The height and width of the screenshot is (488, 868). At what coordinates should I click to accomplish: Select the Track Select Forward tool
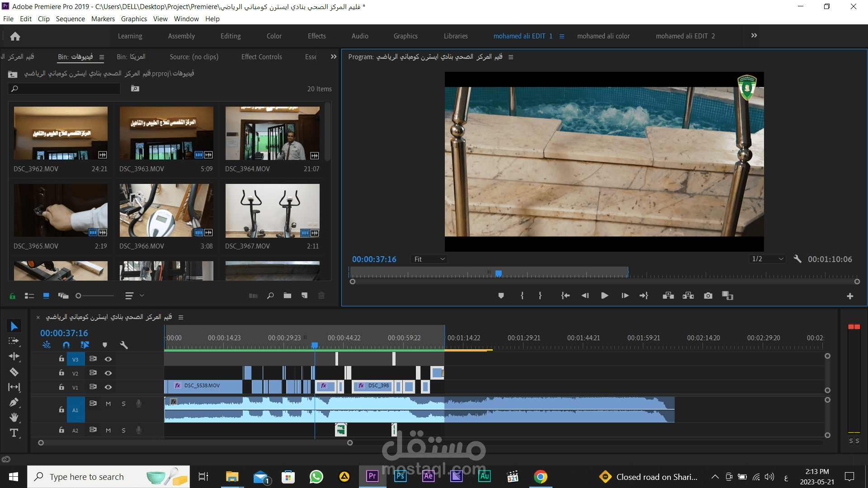coord(14,341)
